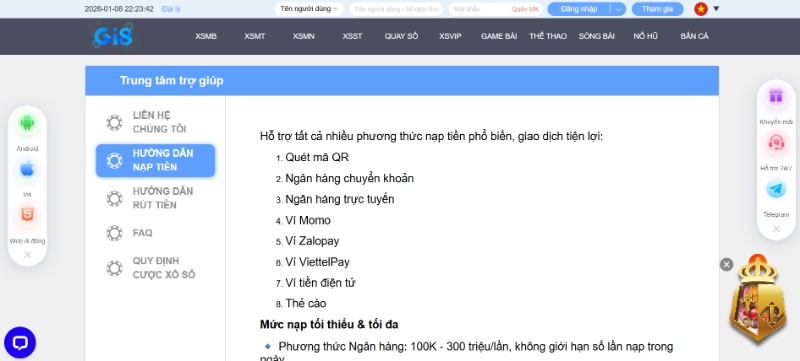800x361 pixels.
Task: Click the date and time display
Action: [119, 9]
